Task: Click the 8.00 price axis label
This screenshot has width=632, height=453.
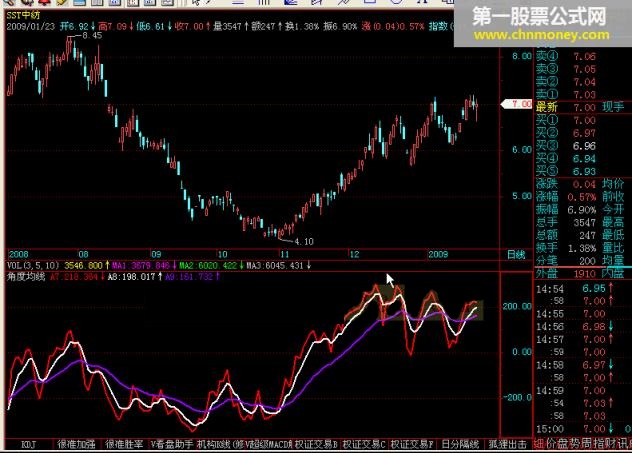Action: 522,56
